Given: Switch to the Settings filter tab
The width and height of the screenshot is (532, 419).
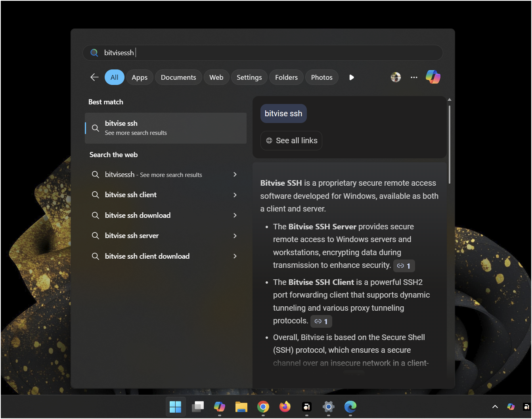Looking at the screenshot, I should [x=249, y=77].
